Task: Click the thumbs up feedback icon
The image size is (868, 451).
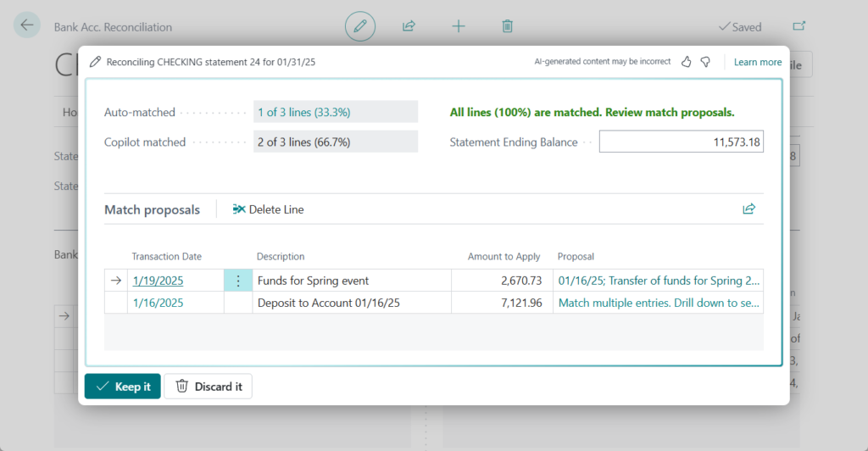Action: [x=687, y=62]
